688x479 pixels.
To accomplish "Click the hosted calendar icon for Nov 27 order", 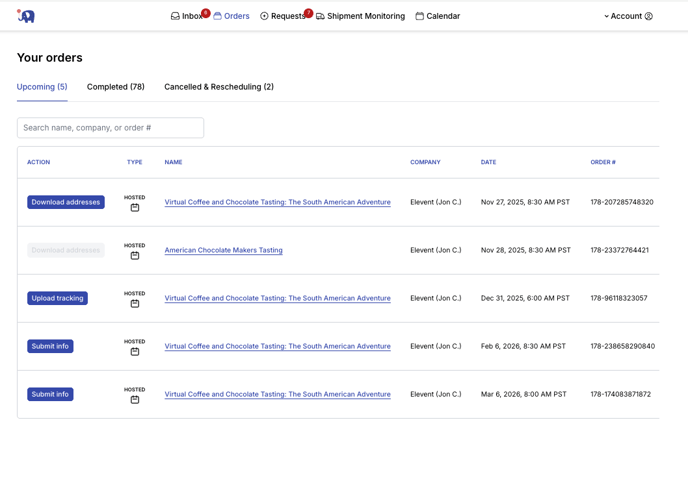I will 135,207.
